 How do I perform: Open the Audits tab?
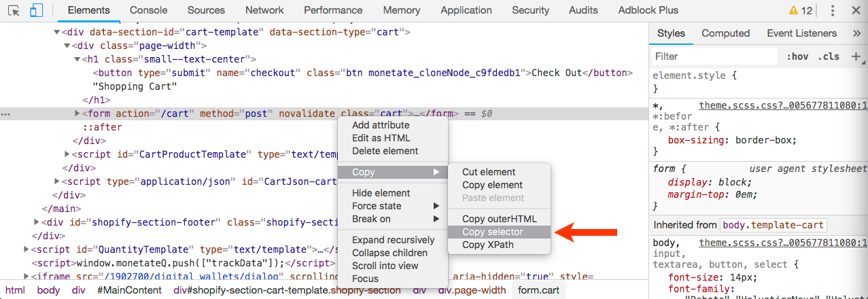coord(584,10)
